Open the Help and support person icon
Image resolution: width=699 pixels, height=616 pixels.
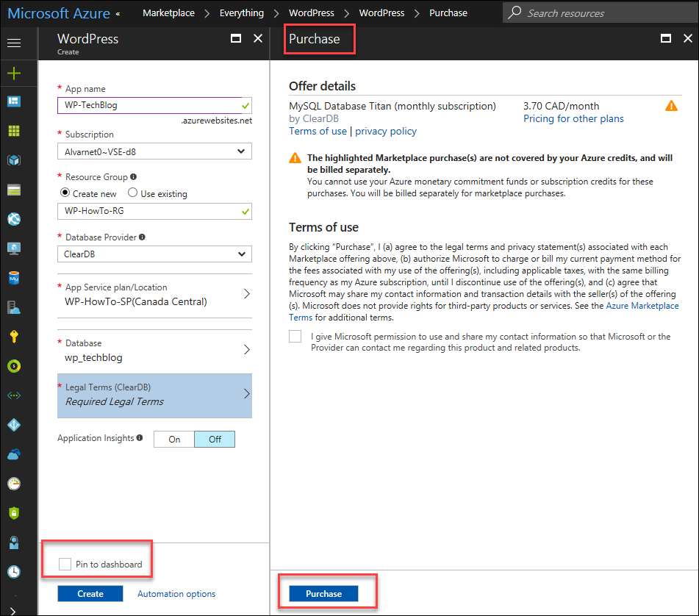(x=14, y=542)
